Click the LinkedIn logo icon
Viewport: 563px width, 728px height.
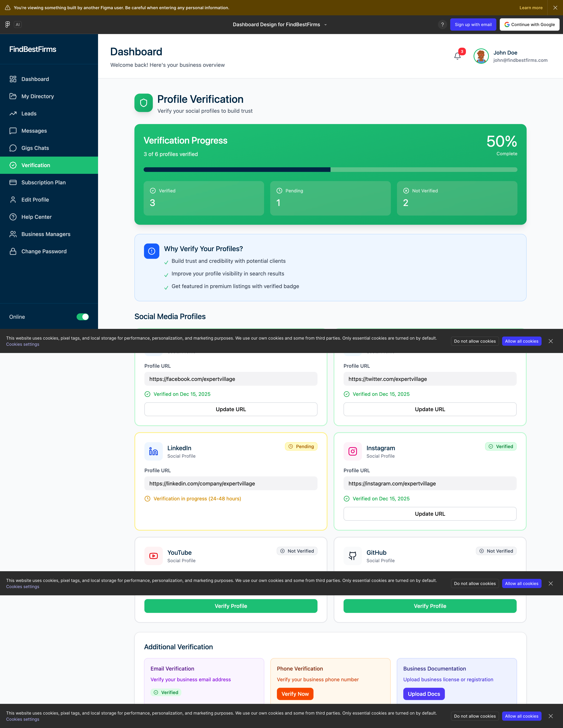pos(153,451)
